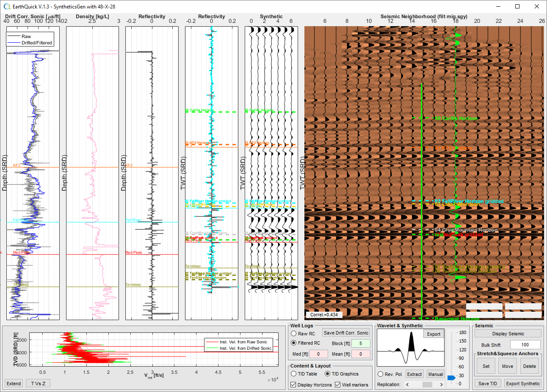Open Manual wavelet settings

[x=436, y=374]
